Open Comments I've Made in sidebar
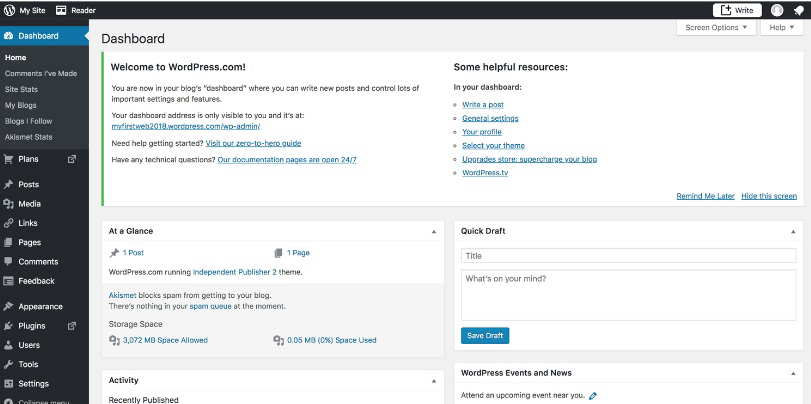The width and height of the screenshot is (811, 404). tap(41, 73)
